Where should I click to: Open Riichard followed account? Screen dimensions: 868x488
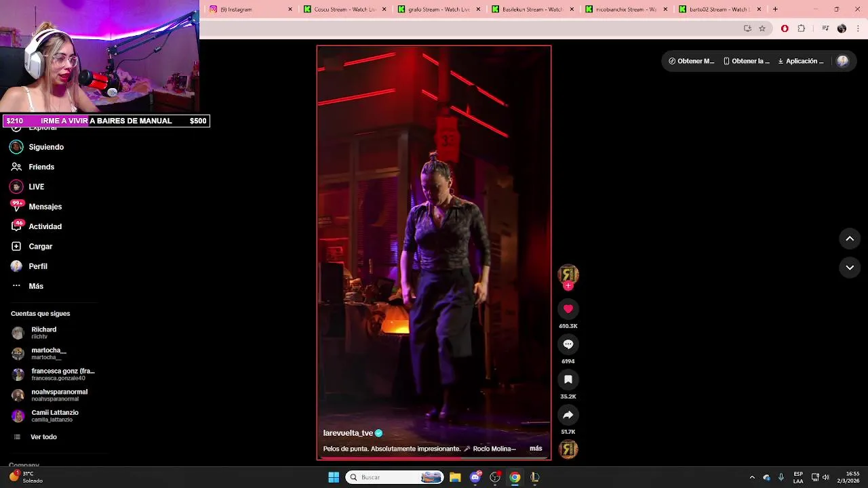pos(35,333)
